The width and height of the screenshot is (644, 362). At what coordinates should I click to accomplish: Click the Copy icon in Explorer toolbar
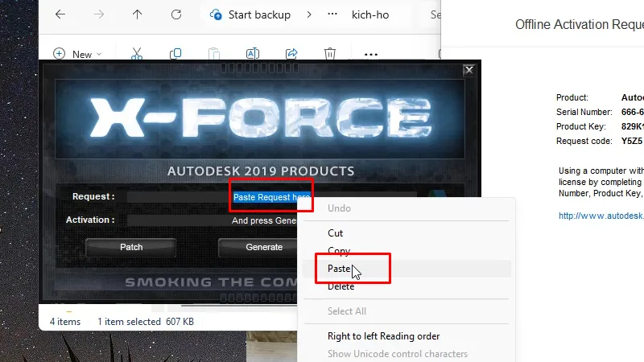[175, 54]
